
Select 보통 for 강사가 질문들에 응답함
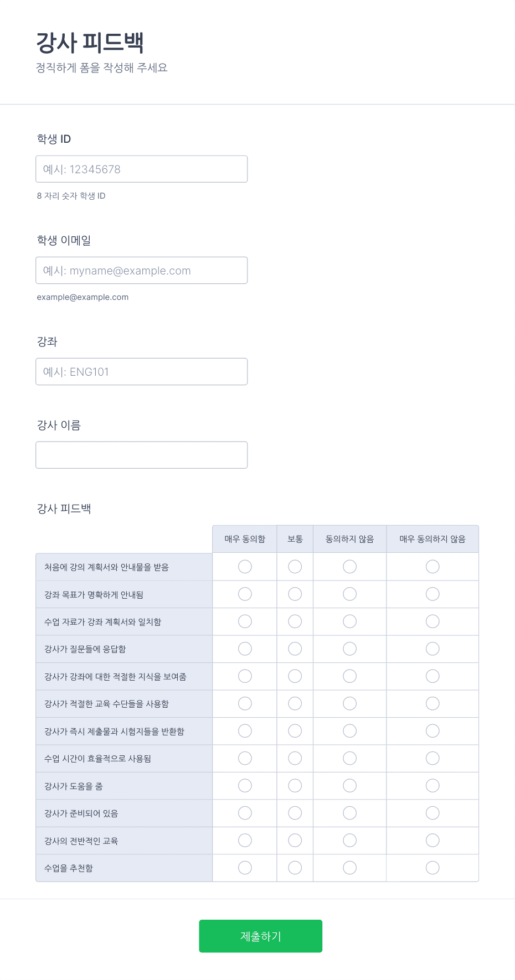click(295, 649)
